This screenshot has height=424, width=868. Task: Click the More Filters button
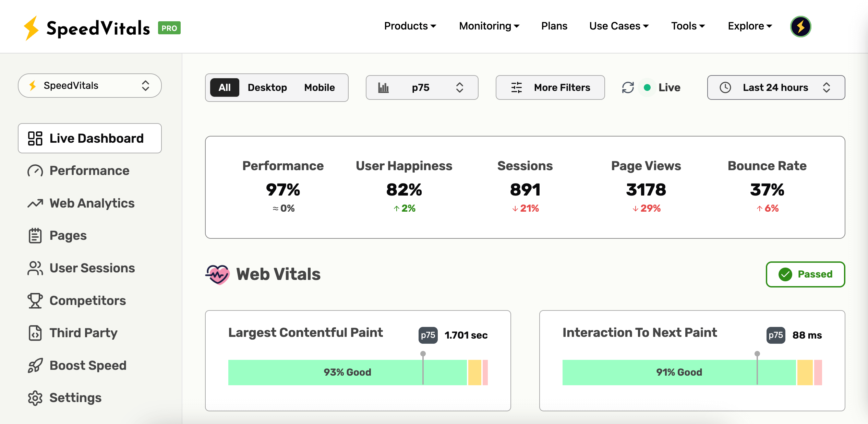[550, 87]
